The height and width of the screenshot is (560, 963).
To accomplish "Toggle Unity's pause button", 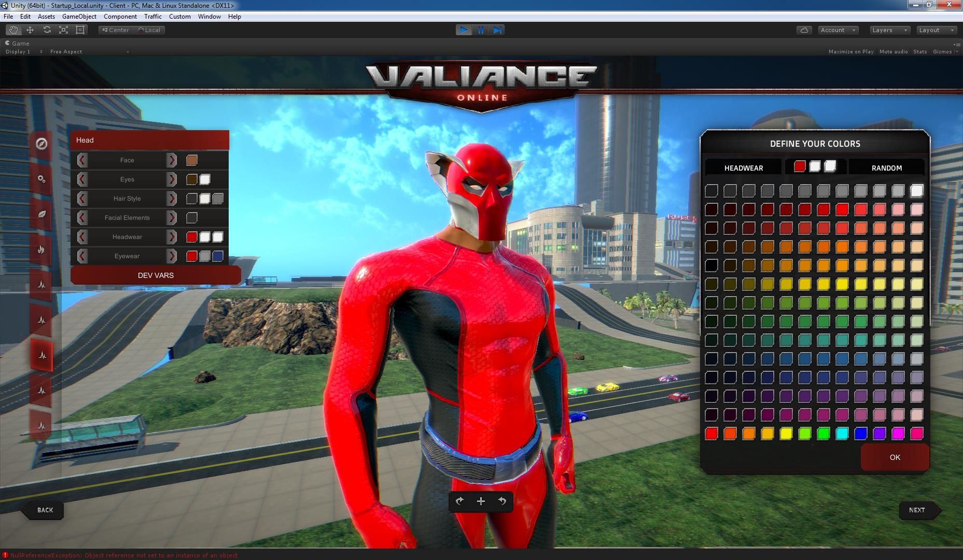I will 481,30.
